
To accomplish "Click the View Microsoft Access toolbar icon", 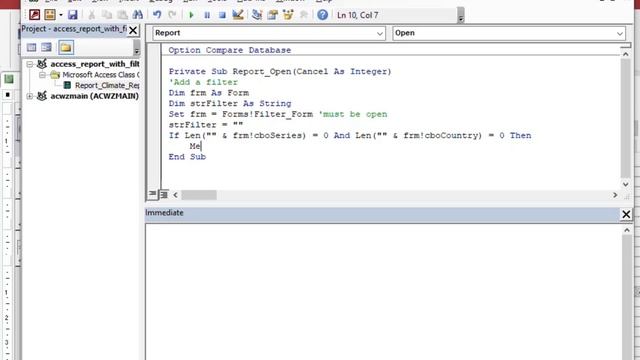I will [x=35, y=15].
